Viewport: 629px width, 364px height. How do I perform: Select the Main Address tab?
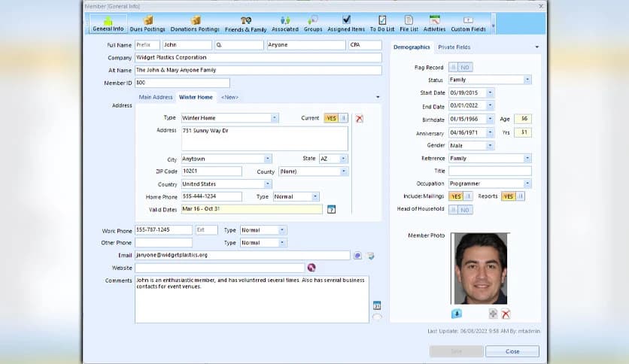click(x=156, y=97)
